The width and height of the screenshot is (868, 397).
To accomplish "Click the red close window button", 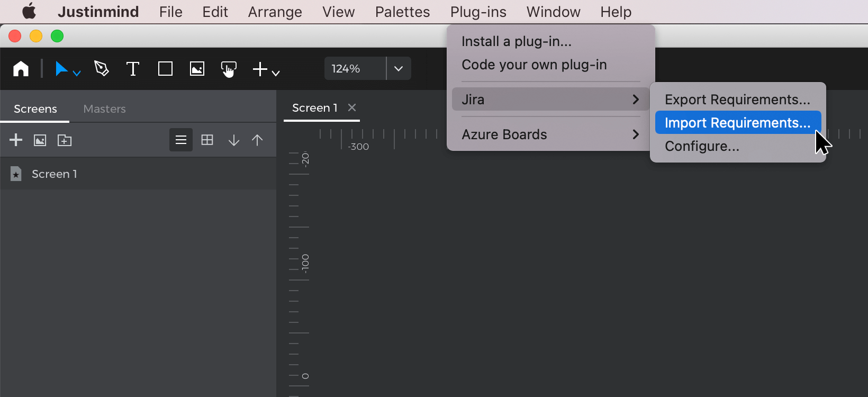I will 15,36.
